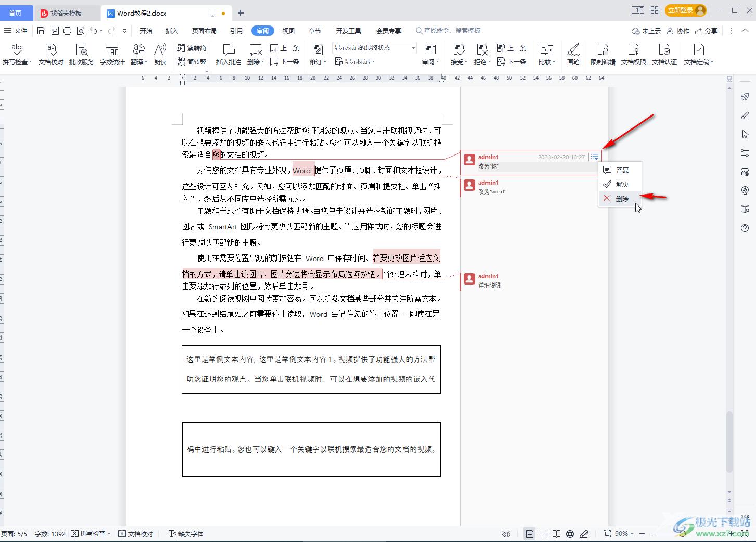Click the help question mark in right sidebar
The height and width of the screenshot is (542, 756).
pyautogui.click(x=745, y=228)
